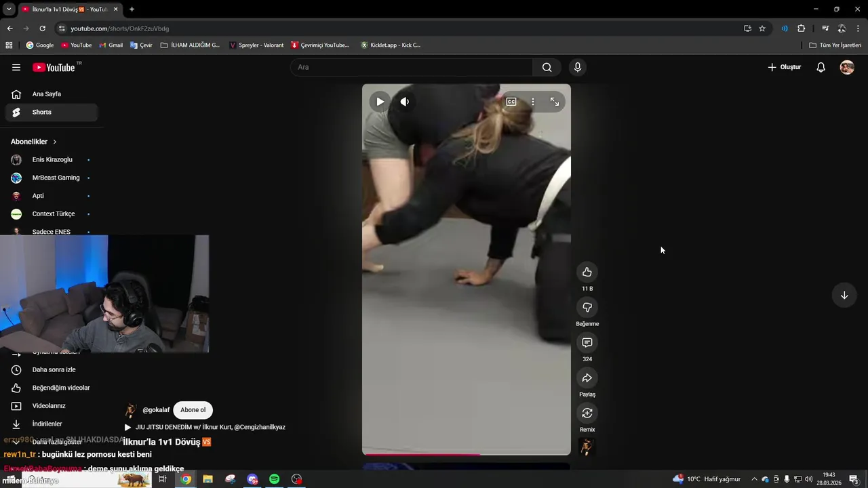Viewport: 868px width, 488px height.
Task: Reload the YouTube page
Action: point(42,28)
